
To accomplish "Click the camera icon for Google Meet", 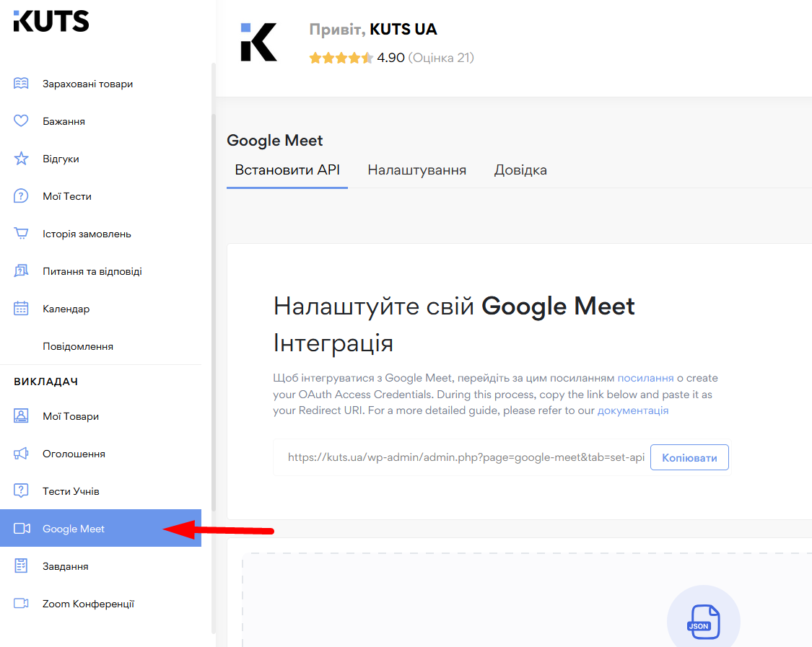I will [21, 529].
